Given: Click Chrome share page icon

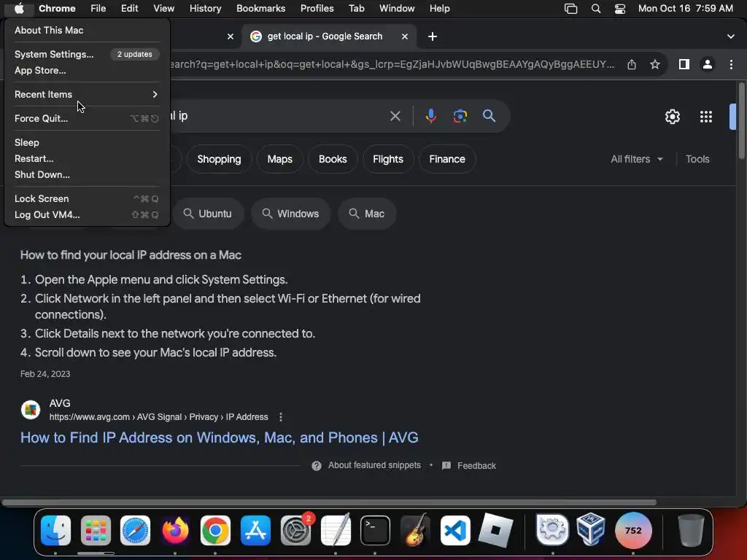Looking at the screenshot, I should 632,64.
